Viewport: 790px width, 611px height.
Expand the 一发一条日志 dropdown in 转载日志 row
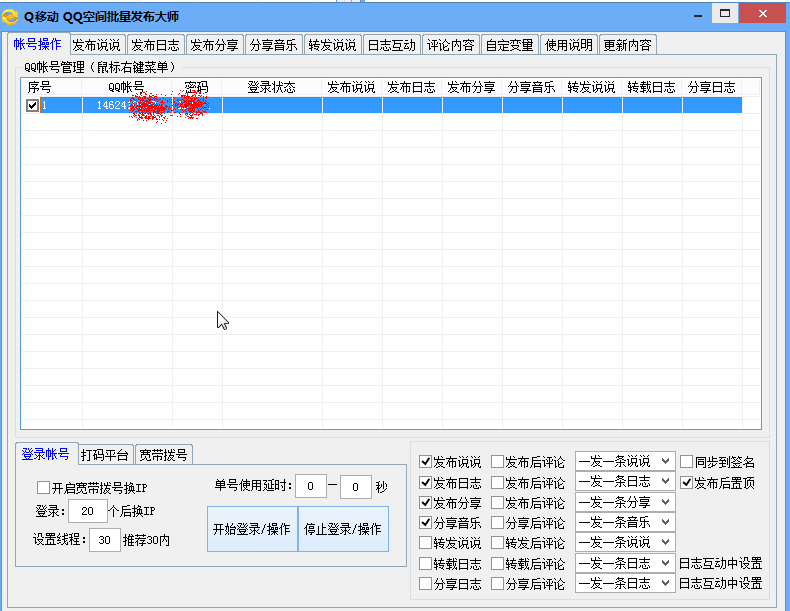point(625,563)
